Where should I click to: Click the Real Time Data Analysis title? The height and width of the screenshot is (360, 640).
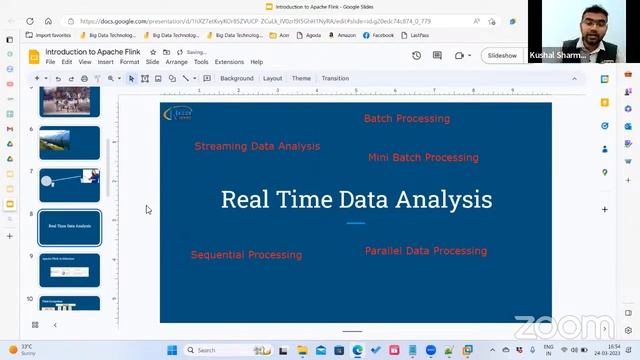[x=356, y=200]
